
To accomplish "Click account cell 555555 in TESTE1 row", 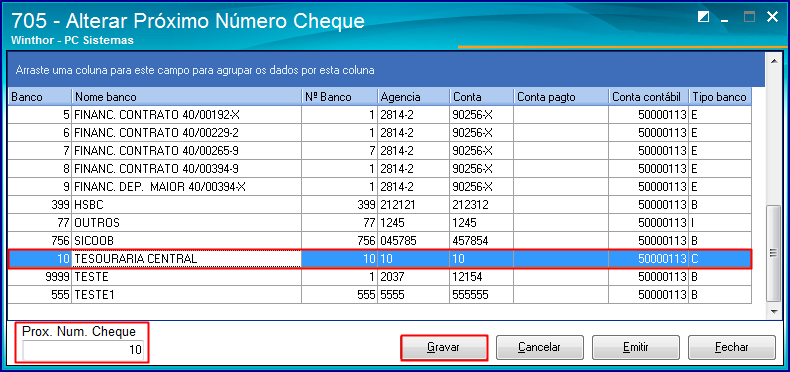I will [x=481, y=295].
